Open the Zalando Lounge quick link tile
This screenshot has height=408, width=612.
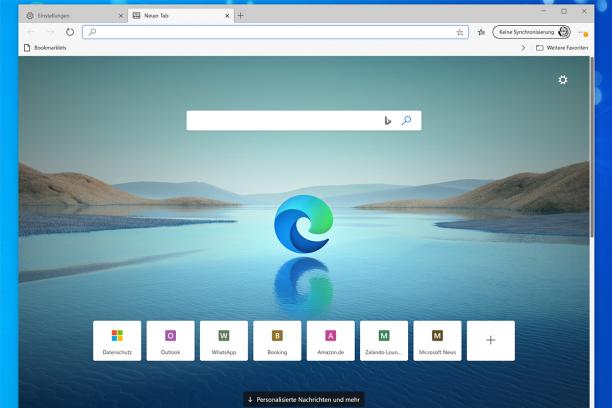point(384,341)
